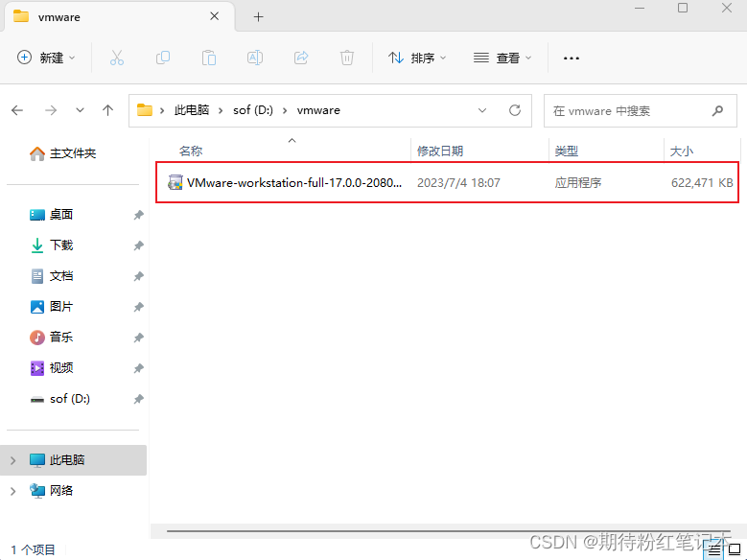This screenshot has height=560, width=747.
Task: Unpin 图片 using its pin icon
Action: tap(139, 307)
